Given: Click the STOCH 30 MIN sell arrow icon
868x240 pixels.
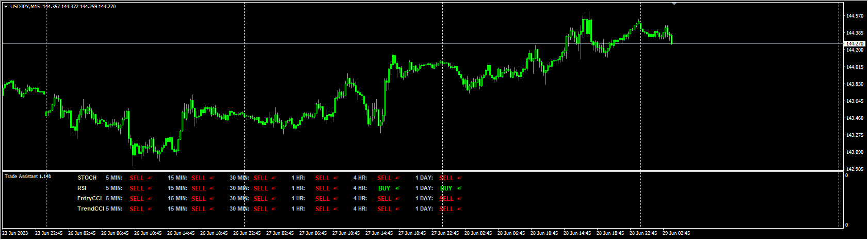Looking at the screenshot, I should click(274, 178).
